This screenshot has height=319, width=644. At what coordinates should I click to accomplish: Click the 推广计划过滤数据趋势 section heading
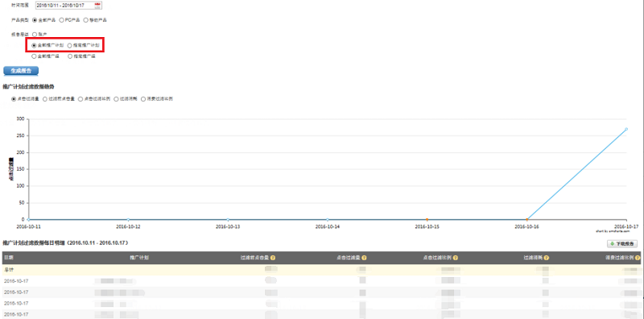pyautogui.click(x=28, y=87)
